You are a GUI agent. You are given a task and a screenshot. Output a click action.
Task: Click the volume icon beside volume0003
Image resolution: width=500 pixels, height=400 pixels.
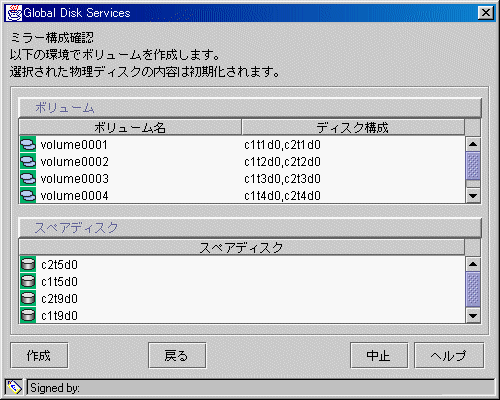pyautogui.click(x=28, y=179)
